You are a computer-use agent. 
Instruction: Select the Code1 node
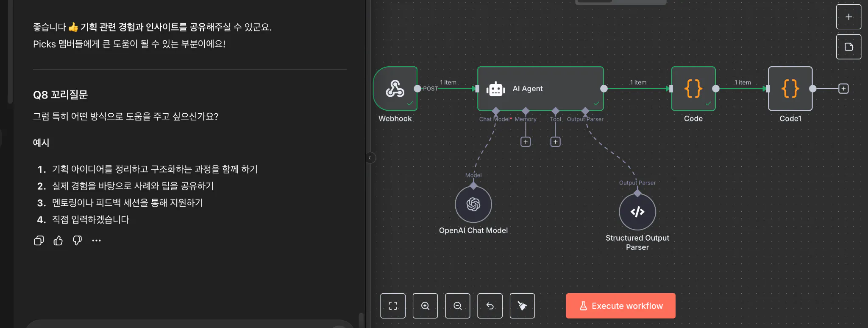790,89
